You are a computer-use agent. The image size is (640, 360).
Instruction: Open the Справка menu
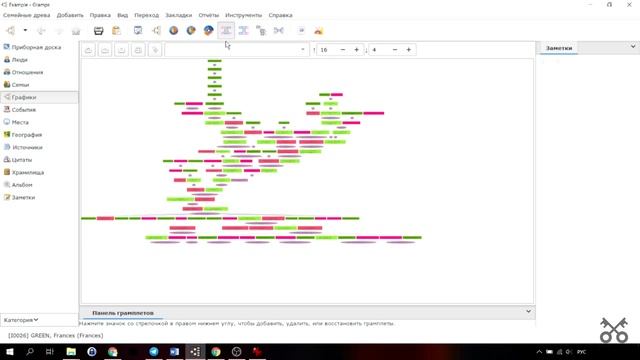click(280, 15)
